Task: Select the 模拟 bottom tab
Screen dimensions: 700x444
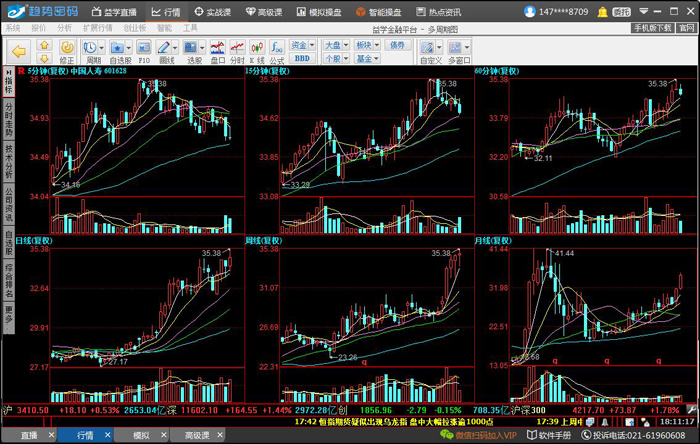Action: (x=141, y=436)
